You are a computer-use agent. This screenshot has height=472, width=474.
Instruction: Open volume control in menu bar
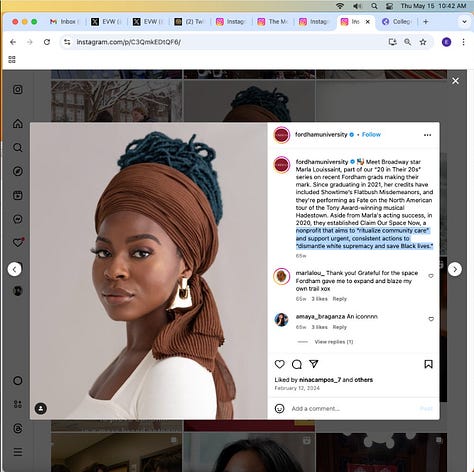coord(357,6)
